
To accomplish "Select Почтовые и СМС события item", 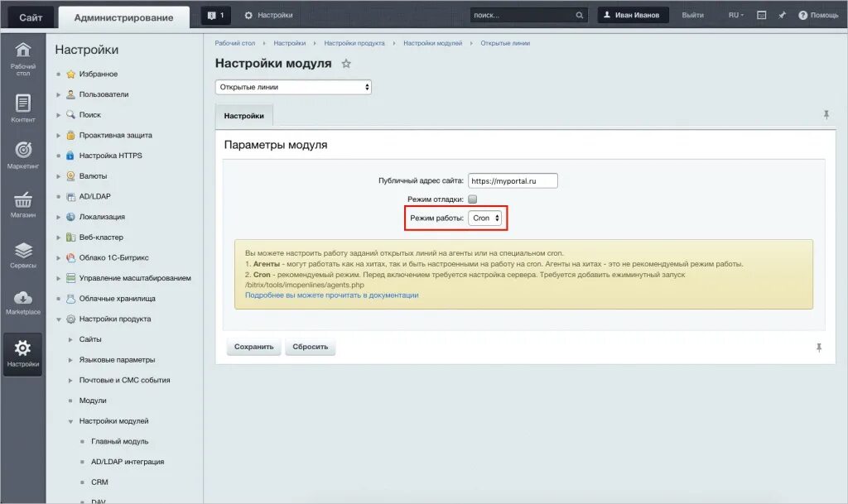I will coord(124,381).
